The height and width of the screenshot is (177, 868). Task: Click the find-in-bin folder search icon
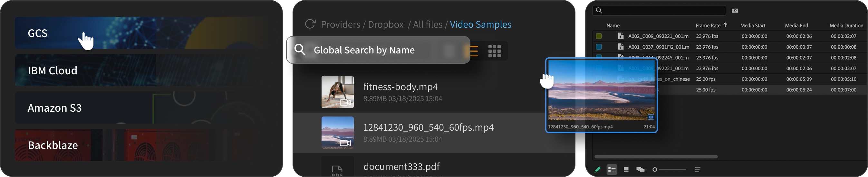click(x=735, y=10)
